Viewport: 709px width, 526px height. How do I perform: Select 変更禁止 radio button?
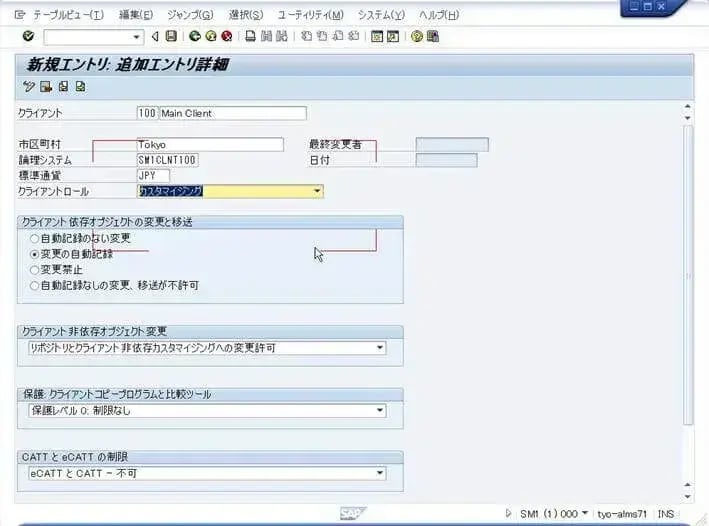pos(34,270)
